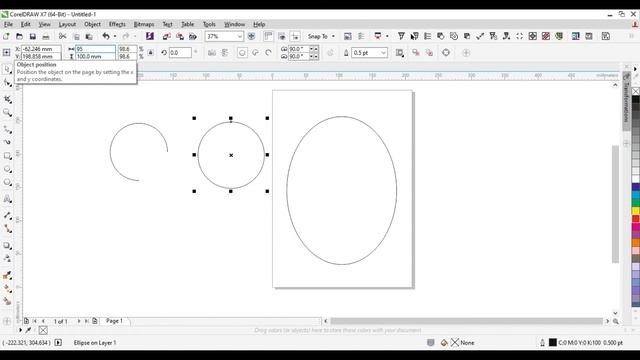
Task: Open the Bitmaps menu
Action: [x=144, y=24]
